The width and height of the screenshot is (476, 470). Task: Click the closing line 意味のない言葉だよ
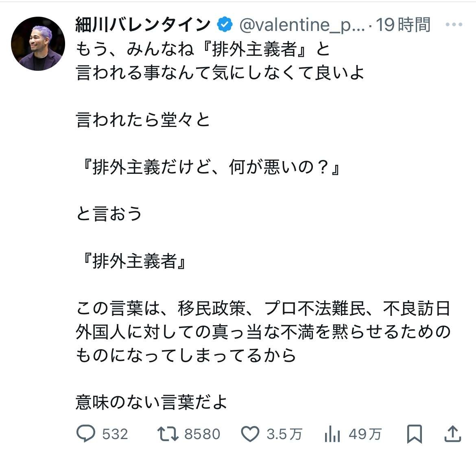tap(151, 402)
